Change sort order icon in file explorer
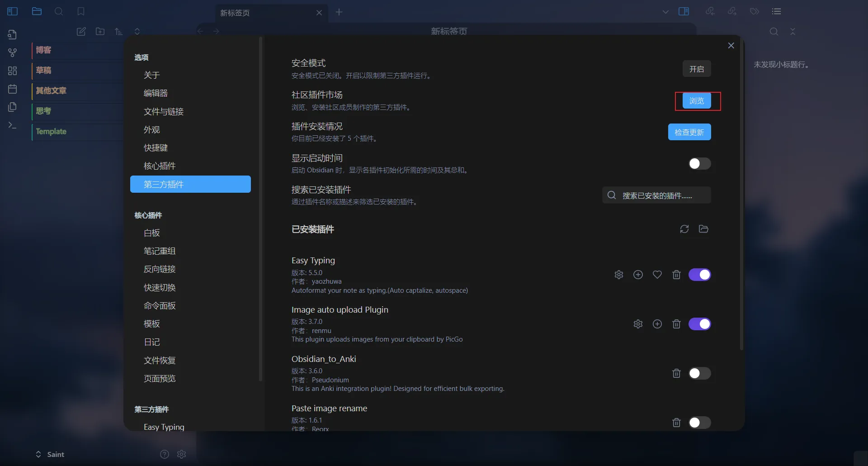868x466 pixels. click(x=118, y=31)
